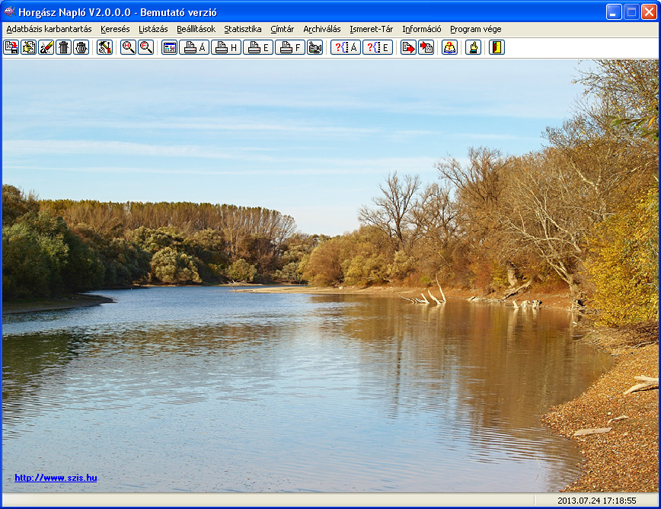The image size is (661, 509).
Task: Click the question mark statistics icon labeled Á
Action: [346, 47]
